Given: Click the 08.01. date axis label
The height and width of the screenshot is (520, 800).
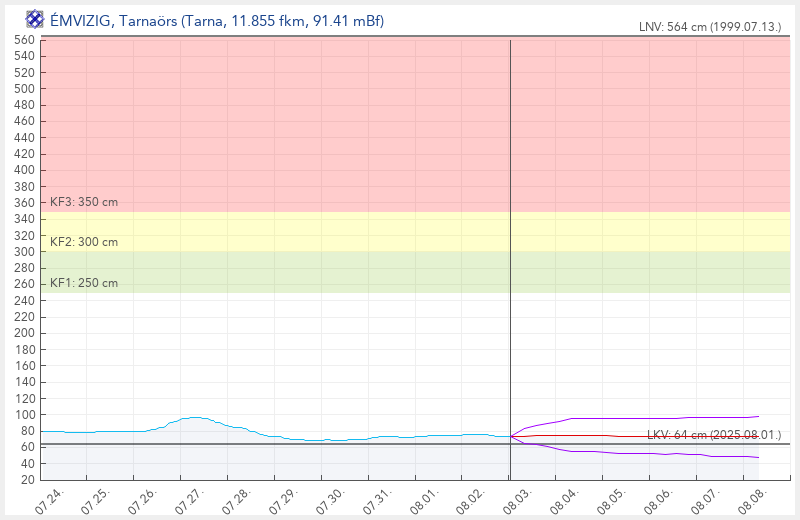Looking at the screenshot, I should tap(425, 501).
